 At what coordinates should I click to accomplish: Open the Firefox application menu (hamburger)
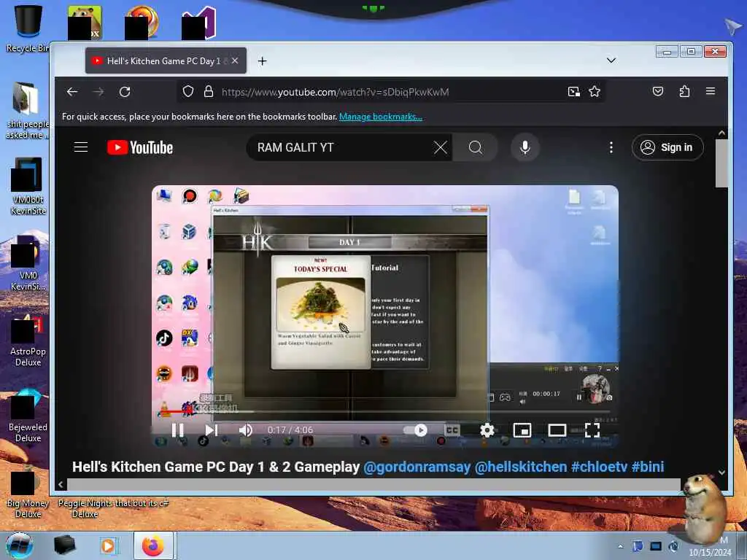coord(711,91)
